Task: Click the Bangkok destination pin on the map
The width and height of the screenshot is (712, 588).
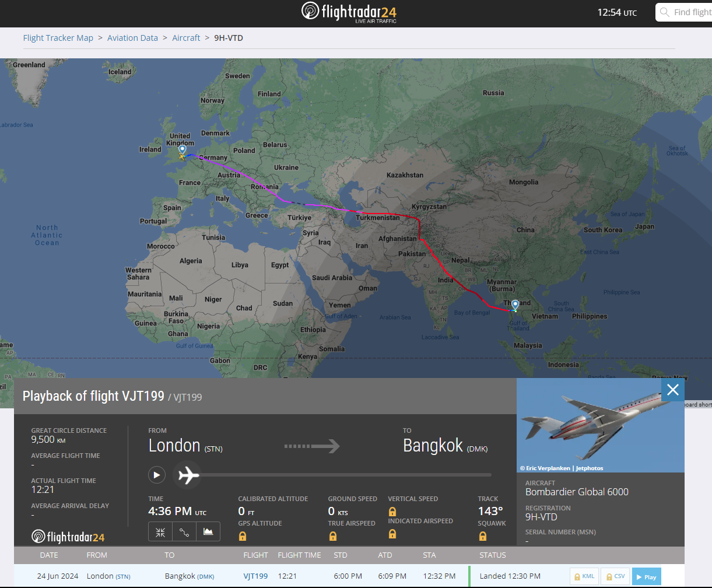Action: pos(515,304)
